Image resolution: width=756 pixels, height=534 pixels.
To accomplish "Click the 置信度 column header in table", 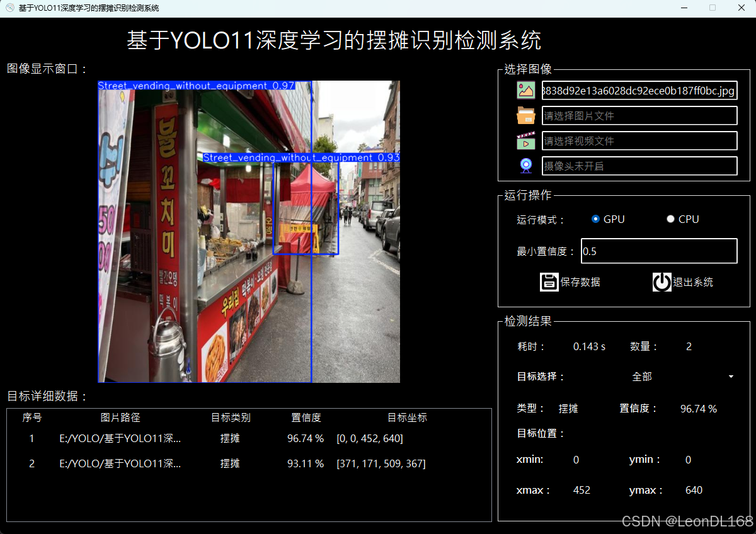I will [306, 418].
